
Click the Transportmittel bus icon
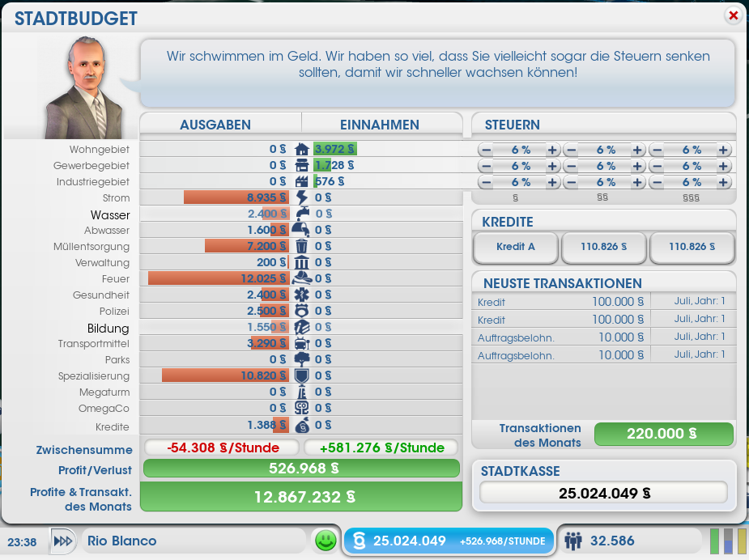301,343
